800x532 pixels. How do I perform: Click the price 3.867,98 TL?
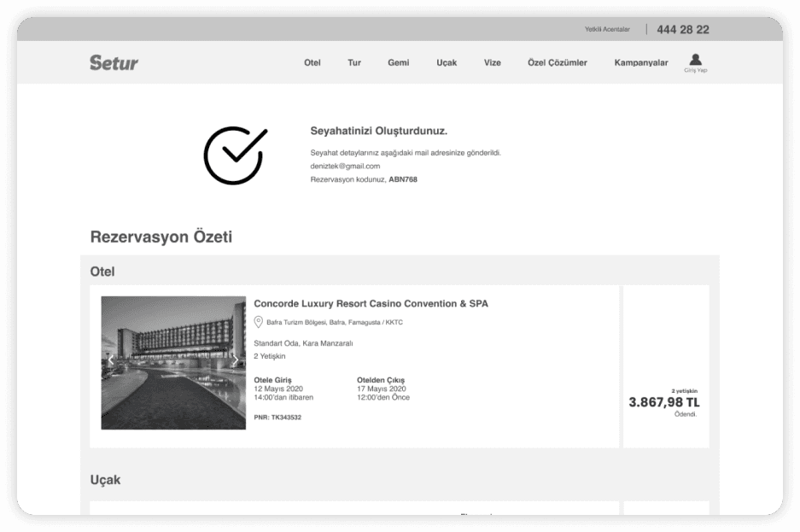point(663,402)
